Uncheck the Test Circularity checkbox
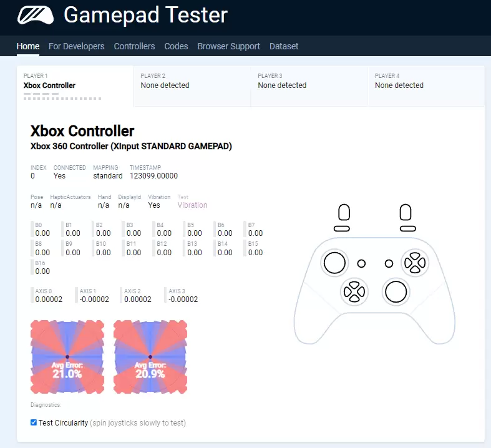Screen dimensions: 491x448 34,422
